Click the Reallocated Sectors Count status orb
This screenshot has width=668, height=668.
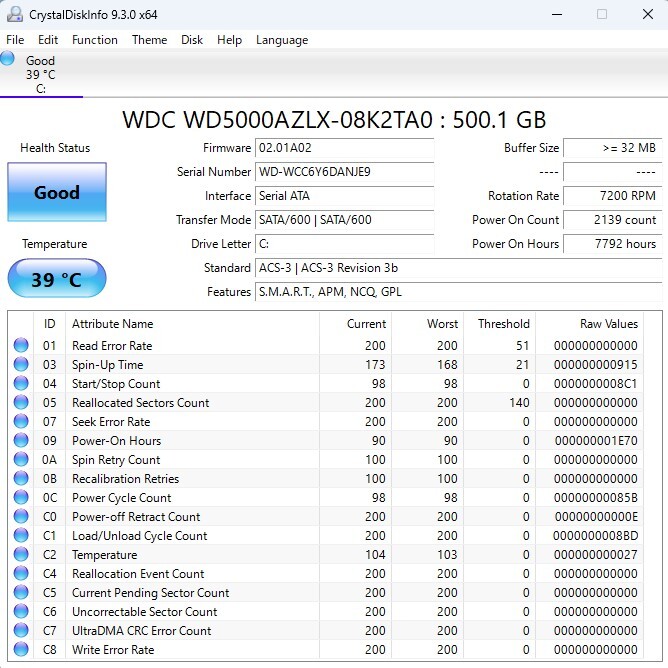coord(21,402)
